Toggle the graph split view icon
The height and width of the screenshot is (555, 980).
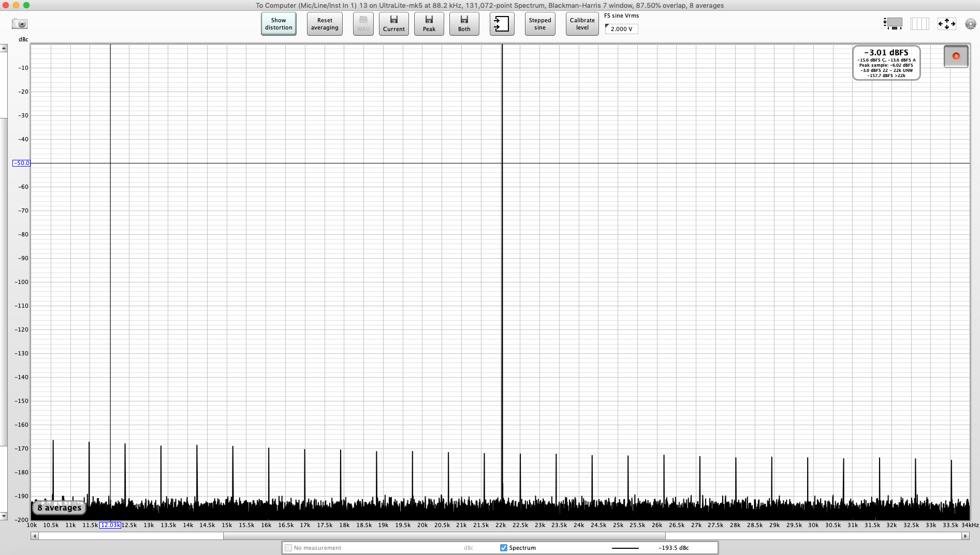pos(920,24)
